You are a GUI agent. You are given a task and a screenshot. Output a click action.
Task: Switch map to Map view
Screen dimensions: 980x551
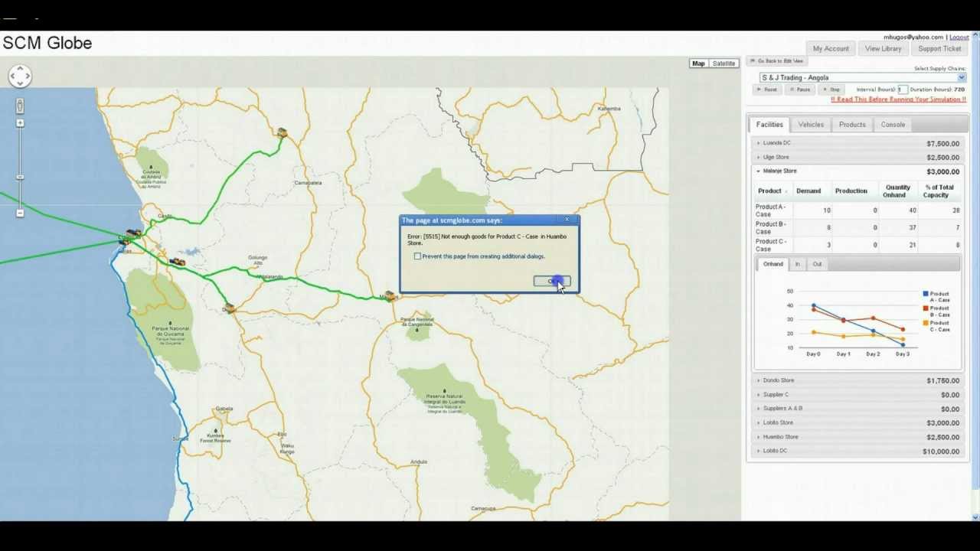click(698, 64)
